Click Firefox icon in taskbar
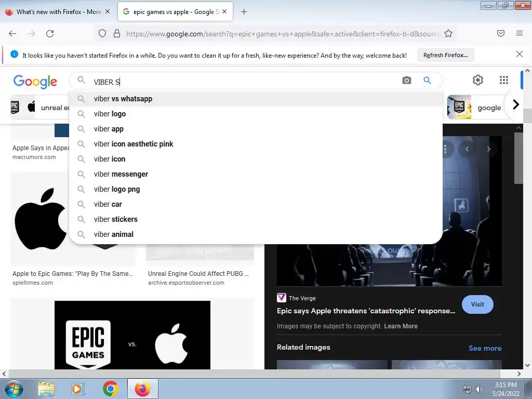532x399 pixels. pos(142,389)
